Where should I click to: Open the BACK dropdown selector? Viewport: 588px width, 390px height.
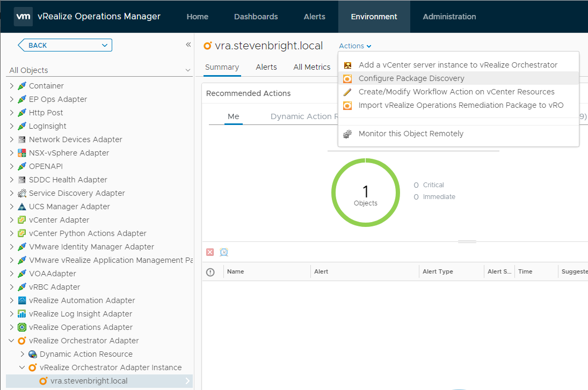[x=65, y=45]
